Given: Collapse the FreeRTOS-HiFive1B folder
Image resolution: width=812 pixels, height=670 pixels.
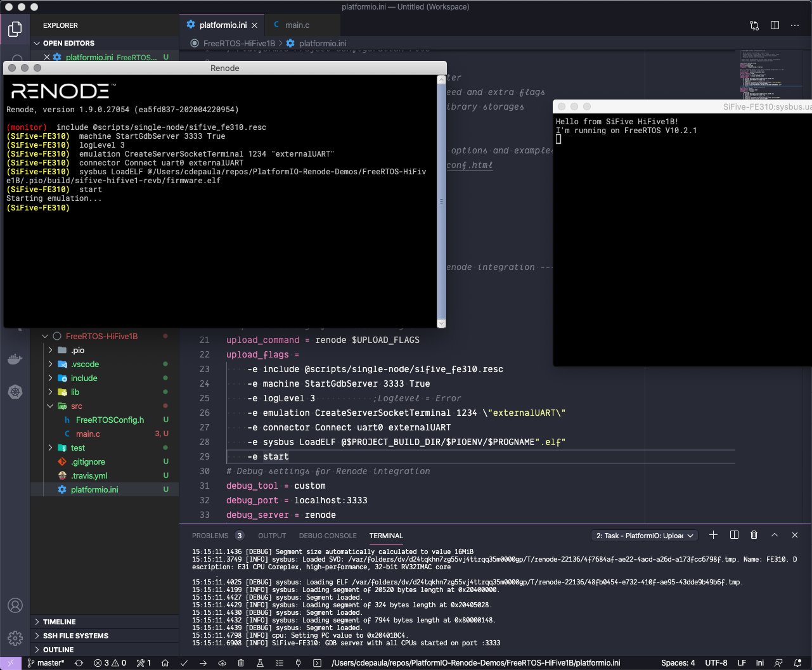Looking at the screenshot, I should (105, 336).
